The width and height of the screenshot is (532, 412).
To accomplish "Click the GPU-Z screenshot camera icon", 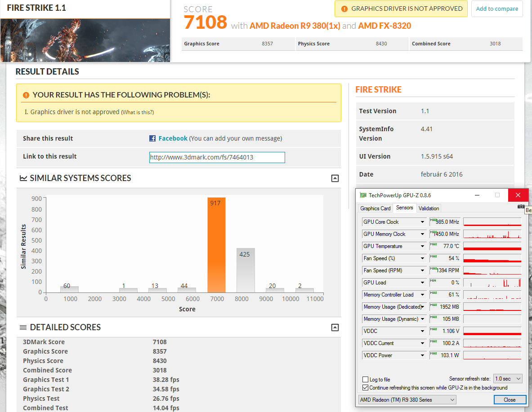I will pos(521,207).
